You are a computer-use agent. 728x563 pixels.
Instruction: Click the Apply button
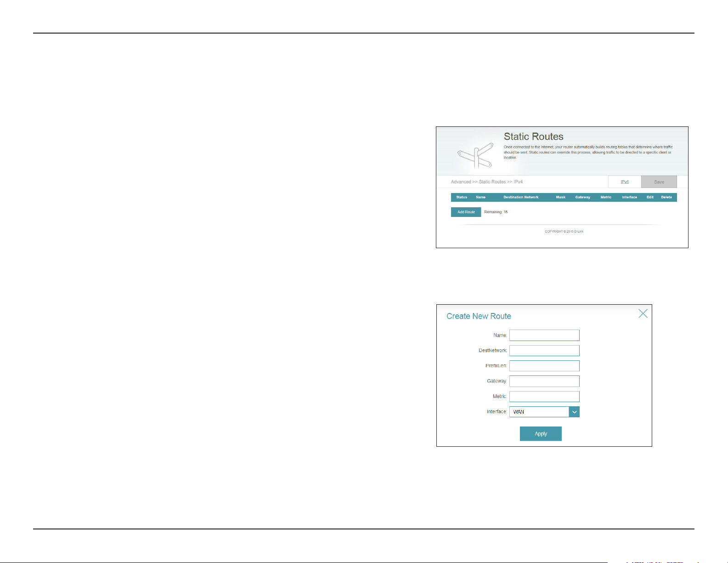pyautogui.click(x=541, y=434)
